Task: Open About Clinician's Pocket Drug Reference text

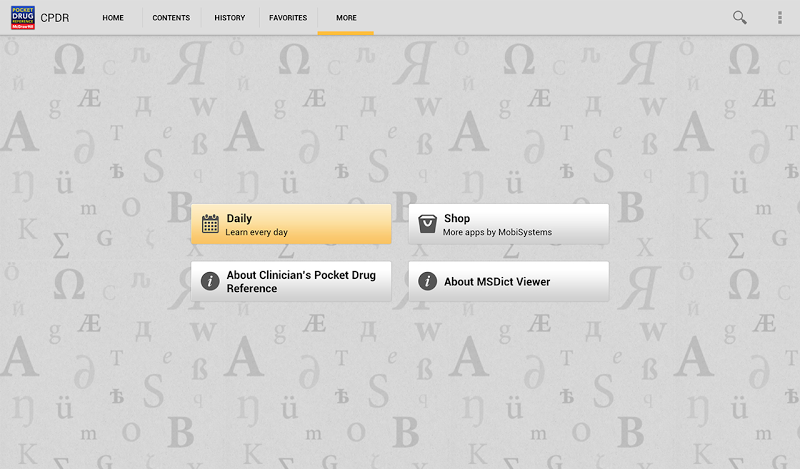Action: [300, 282]
